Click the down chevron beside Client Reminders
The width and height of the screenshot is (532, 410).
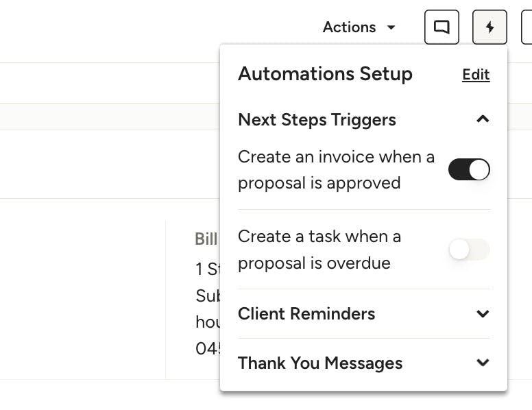[x=483, y=313]
